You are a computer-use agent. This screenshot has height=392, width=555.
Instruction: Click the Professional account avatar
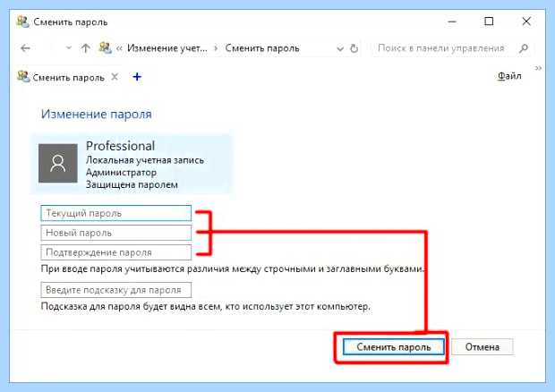pos(57,163)
